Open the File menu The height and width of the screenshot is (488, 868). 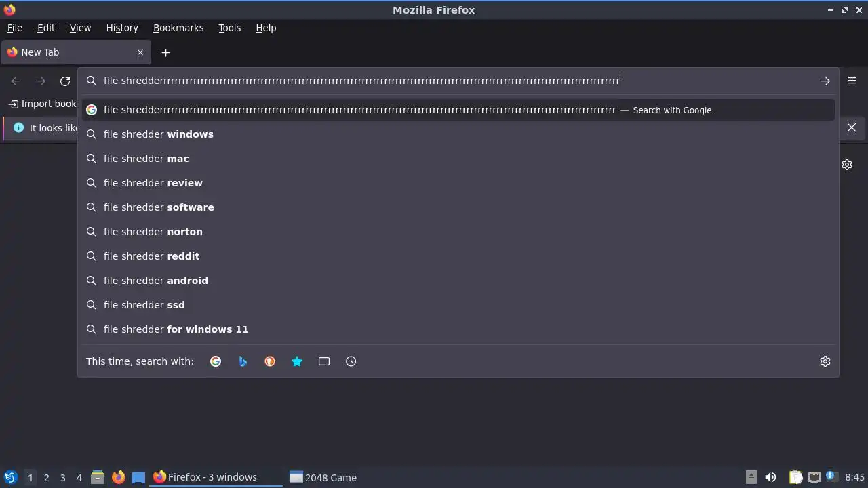[14, 28]
